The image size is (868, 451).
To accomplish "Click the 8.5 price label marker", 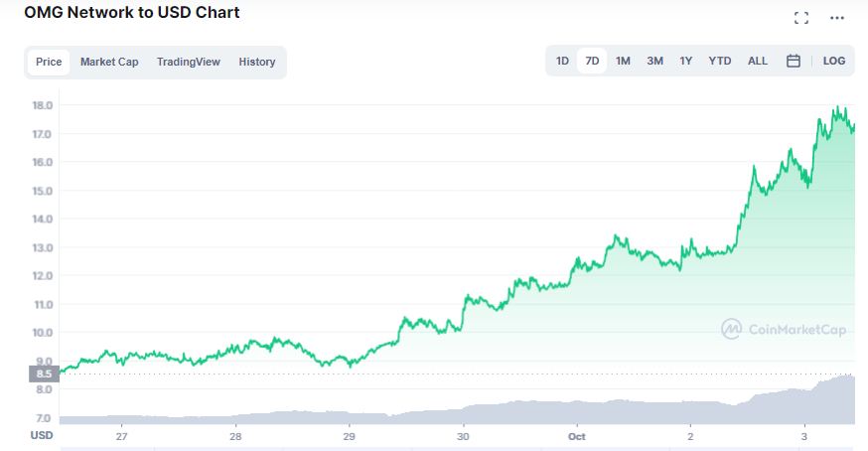I will tap(42, 374).
